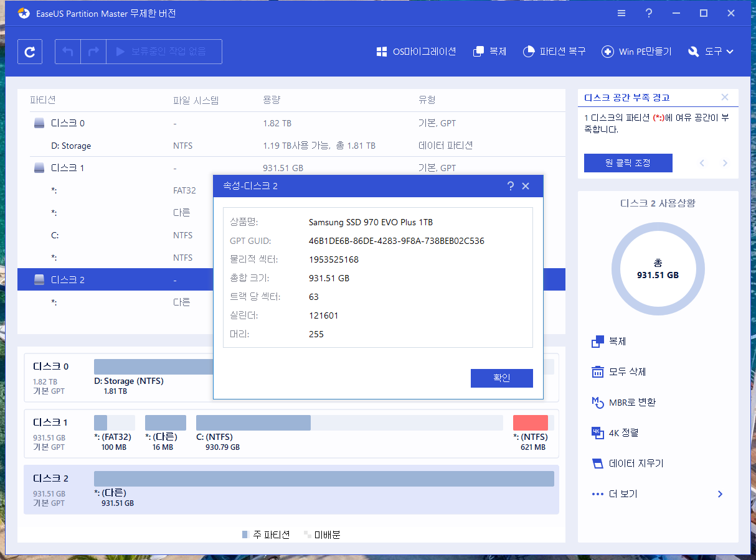Click 확인 button in properties dialog

[x=502, y=378]
